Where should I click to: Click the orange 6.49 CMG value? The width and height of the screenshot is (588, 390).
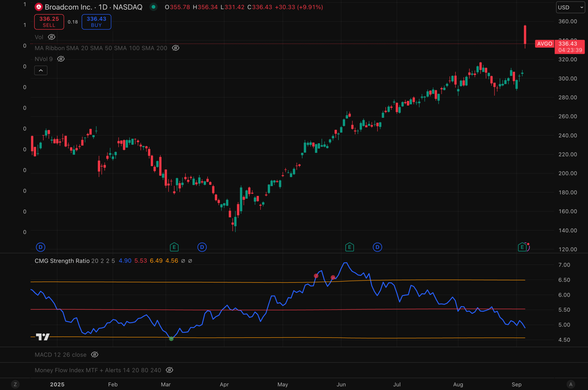[156, 261]
